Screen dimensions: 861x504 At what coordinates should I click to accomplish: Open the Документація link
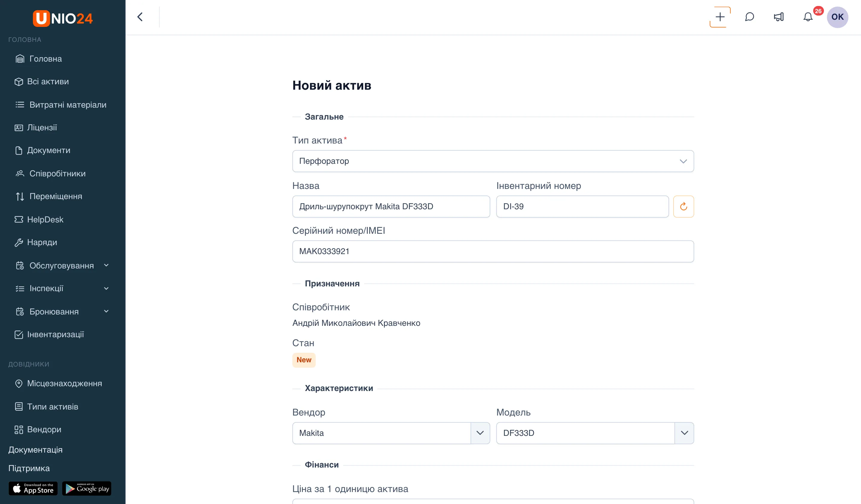pos(35,450)
